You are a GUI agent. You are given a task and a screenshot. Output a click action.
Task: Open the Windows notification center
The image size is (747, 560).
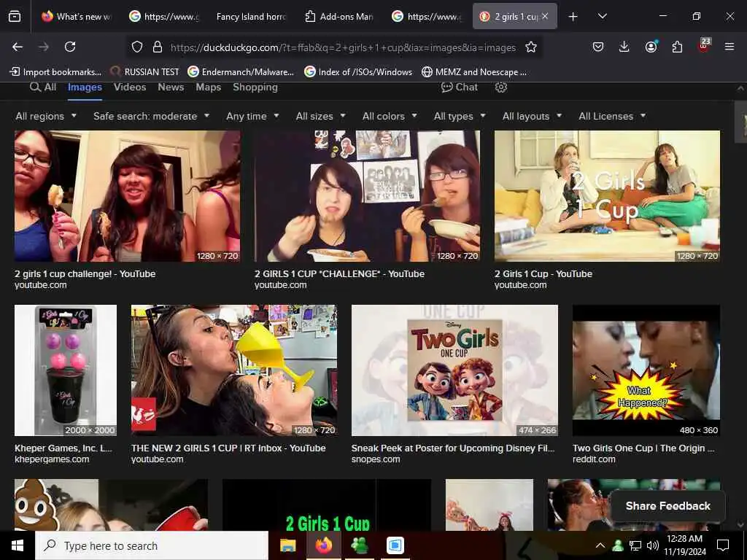click(x=723, y=545)
